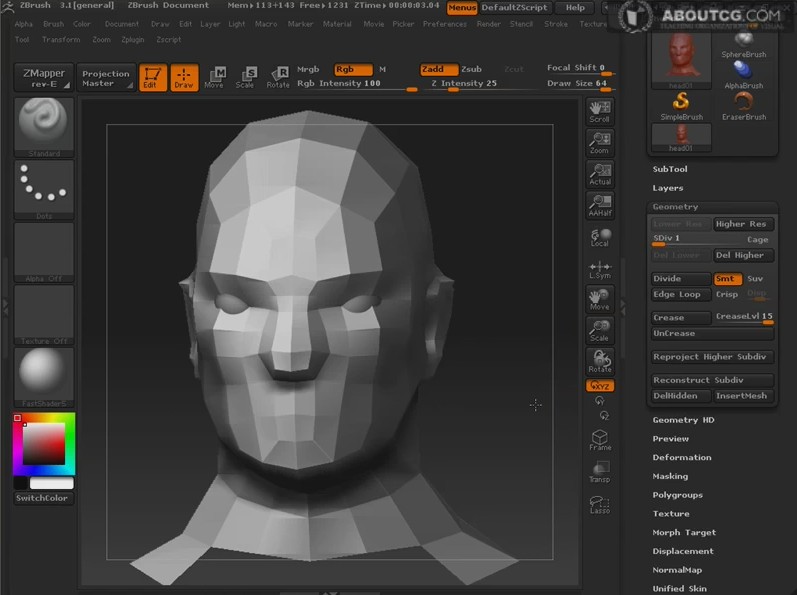This screenshot has height=595, width=797.
Task: Expand the Displacement subpalette
Action: 683,551
